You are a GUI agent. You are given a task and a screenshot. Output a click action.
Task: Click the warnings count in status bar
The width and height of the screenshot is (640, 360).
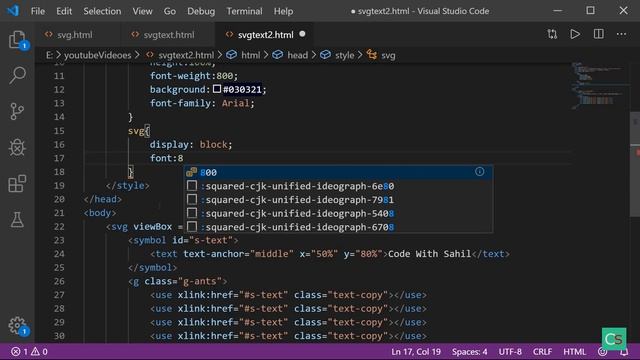(39, 351)
